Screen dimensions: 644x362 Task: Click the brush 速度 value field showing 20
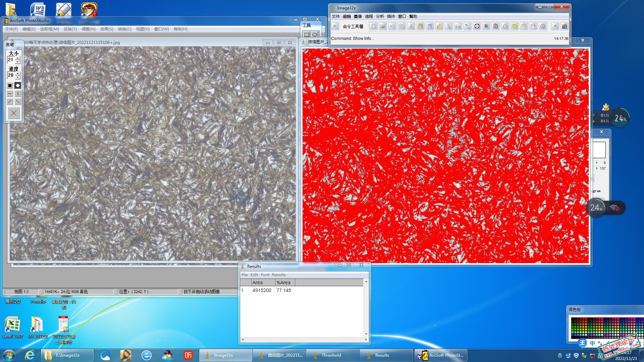[11, 75]
